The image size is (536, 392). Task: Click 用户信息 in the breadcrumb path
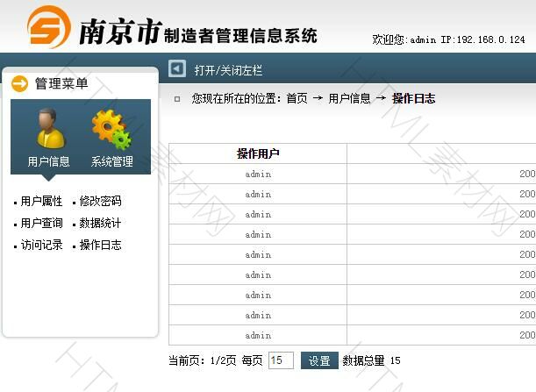pyautogui.click(x=349, y=99)
